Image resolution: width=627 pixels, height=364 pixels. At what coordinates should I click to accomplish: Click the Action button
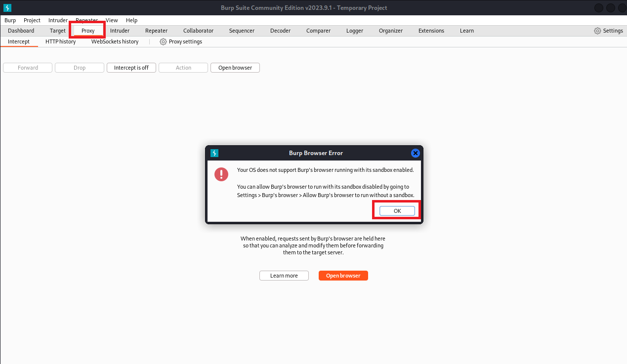(183, 68)
